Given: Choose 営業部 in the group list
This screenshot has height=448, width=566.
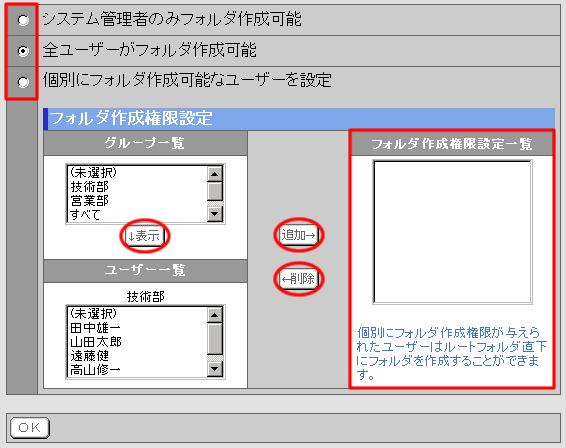Looking at the screenshot, I should 137,200.
